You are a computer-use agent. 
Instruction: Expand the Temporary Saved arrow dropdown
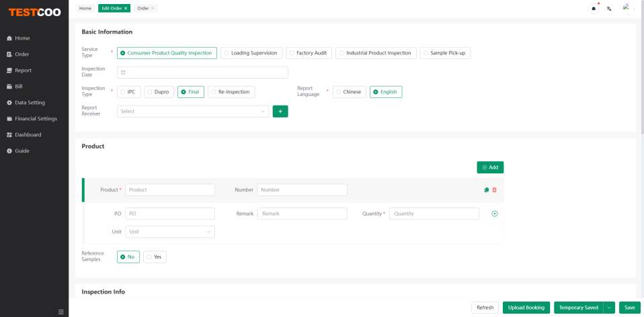coord(610,308)
